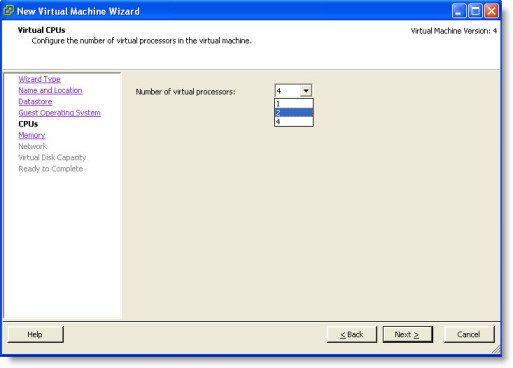Cancel the wizard
The width and height of the screenshot is (513, 368).
[x=469, y=334]
